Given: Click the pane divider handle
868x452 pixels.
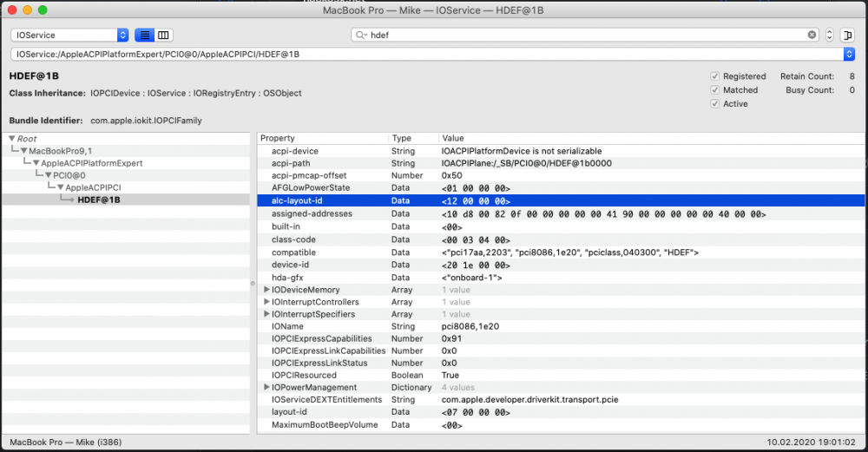Looking at the screenshot, I should (x=253, y=284).
